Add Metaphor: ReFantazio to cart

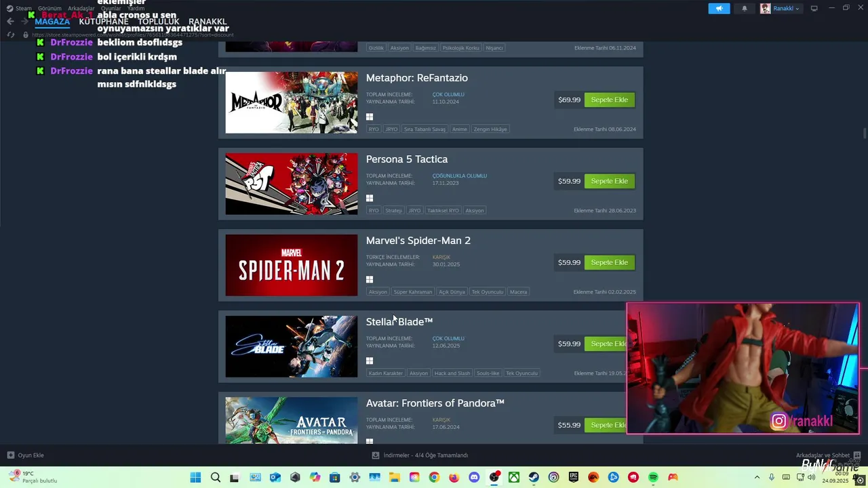[610, 100]
